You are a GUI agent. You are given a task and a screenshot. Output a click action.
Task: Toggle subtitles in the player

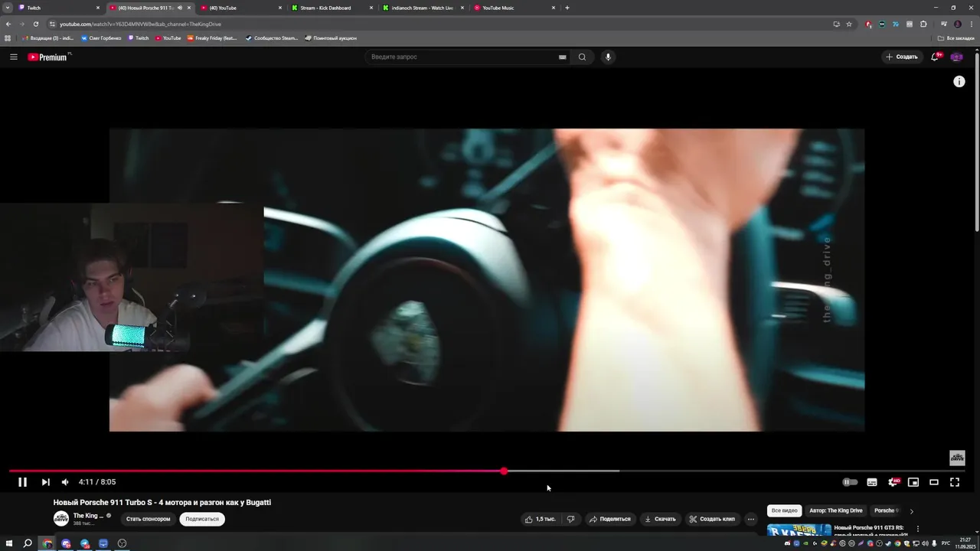tap(872, 482)
